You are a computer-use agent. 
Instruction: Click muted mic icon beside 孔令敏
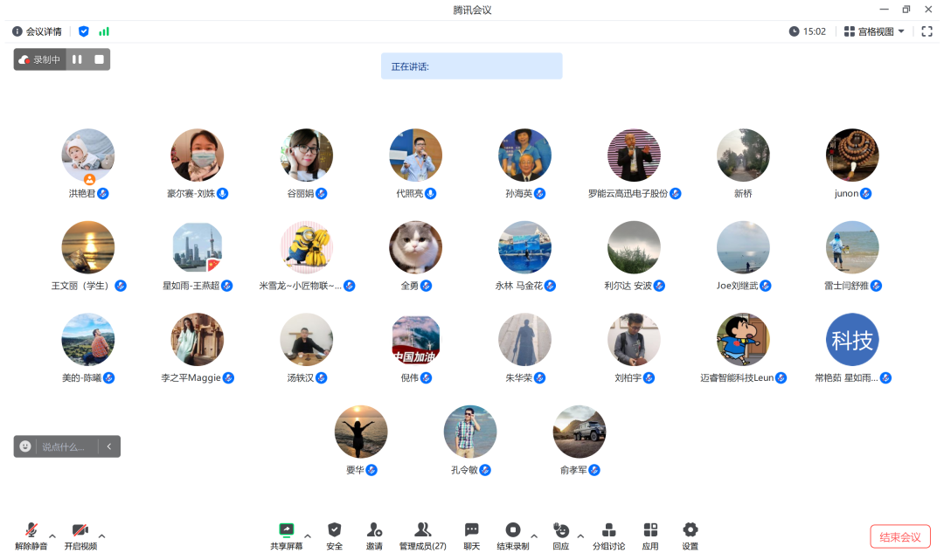(x=485, y=470)
